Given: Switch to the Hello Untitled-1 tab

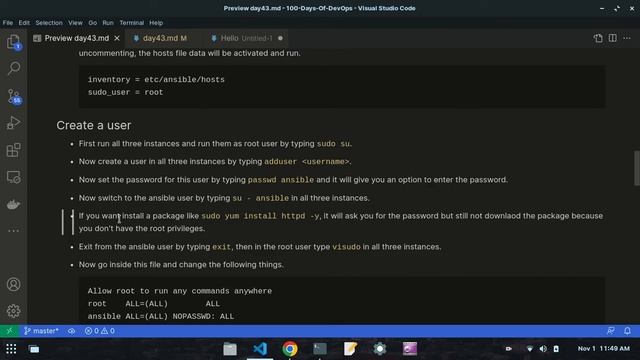Looking at the screenshot, I should point(246,38).
